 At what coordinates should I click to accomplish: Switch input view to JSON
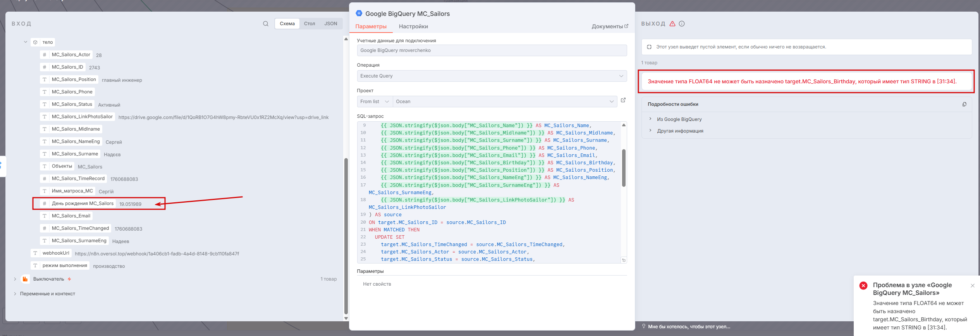point(330,24)
